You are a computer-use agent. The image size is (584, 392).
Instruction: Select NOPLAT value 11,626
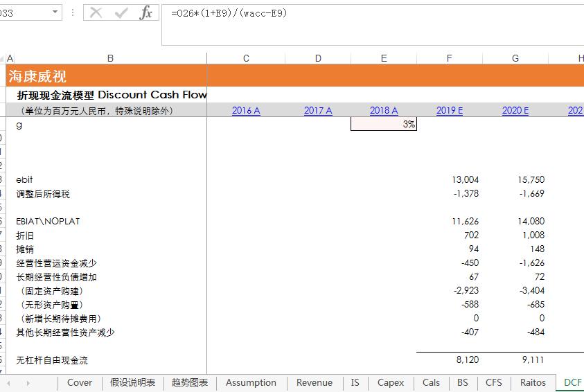(465, 222)
